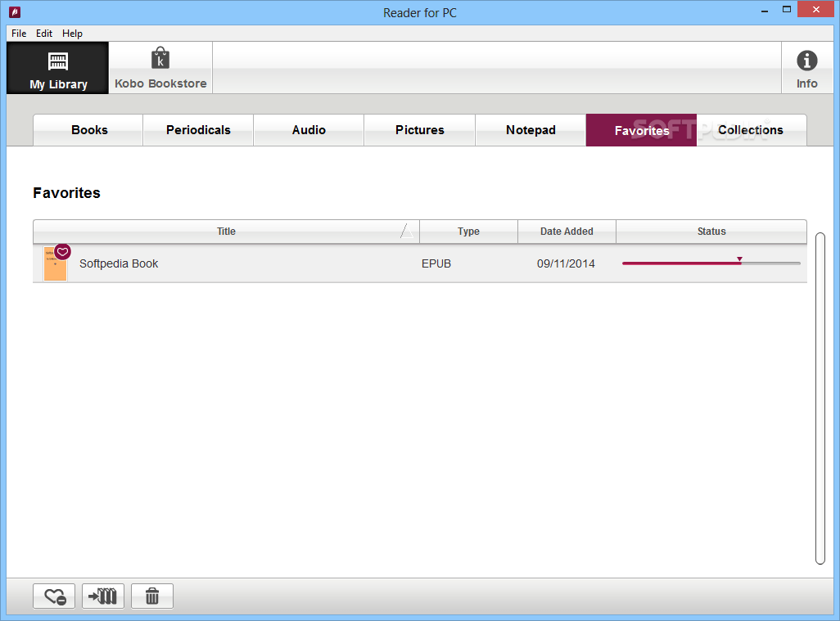Click the vertical scrollbar of the list

tap(820, 398)
